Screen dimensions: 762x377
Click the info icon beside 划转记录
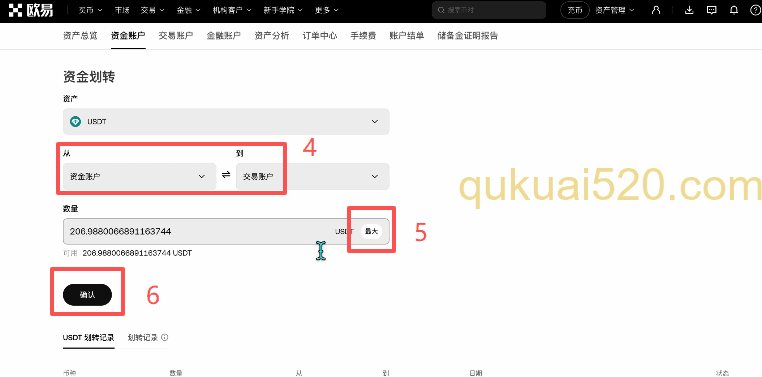165,337
